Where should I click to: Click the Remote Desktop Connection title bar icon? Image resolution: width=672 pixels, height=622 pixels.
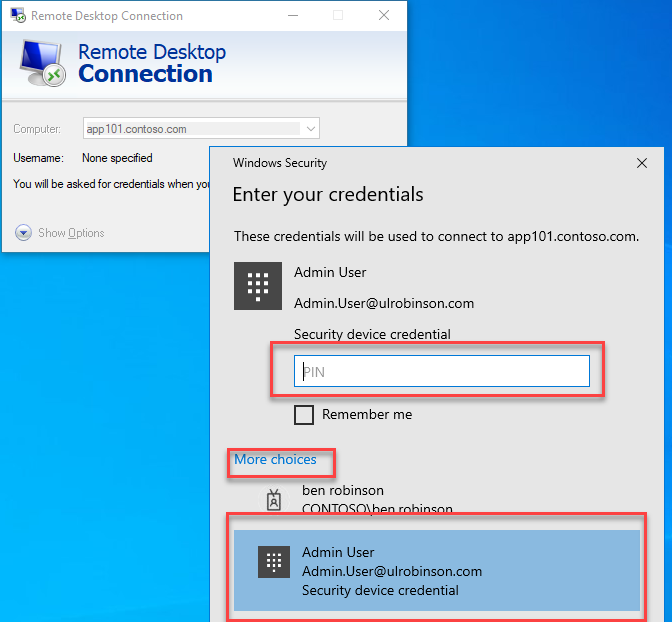18,15
